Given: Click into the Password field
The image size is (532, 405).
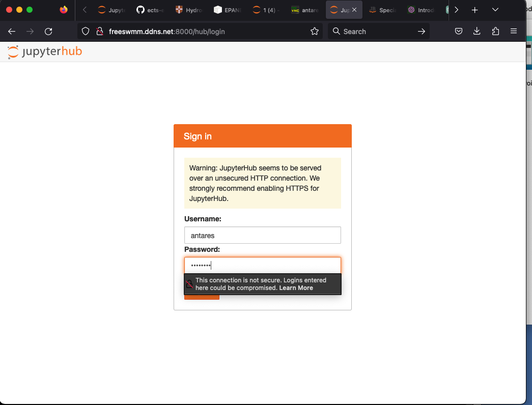Looking at the screenshot, I should click(263, 265).
